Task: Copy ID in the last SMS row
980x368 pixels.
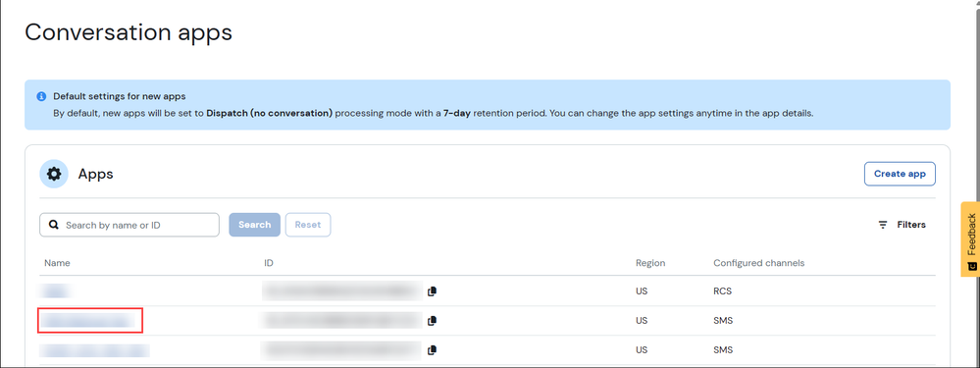Action: click(x=432, y=350)
